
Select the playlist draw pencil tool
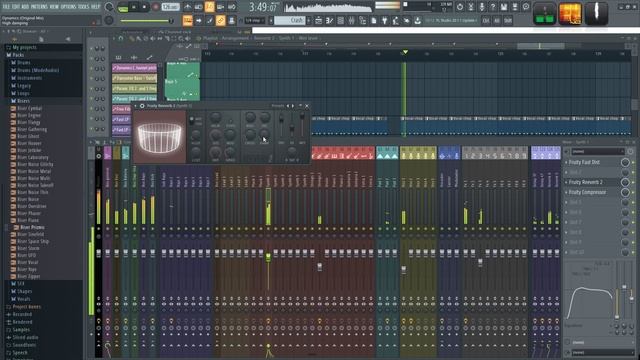point(131,38)
